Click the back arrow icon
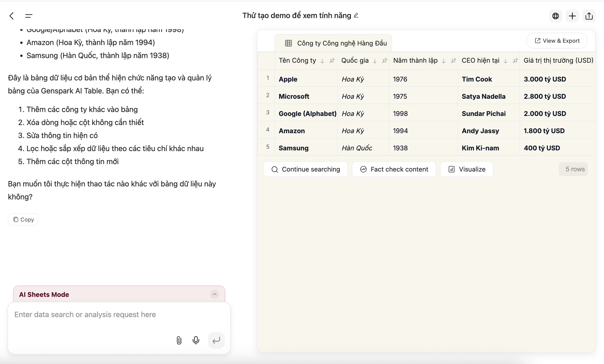 [12, 16]
